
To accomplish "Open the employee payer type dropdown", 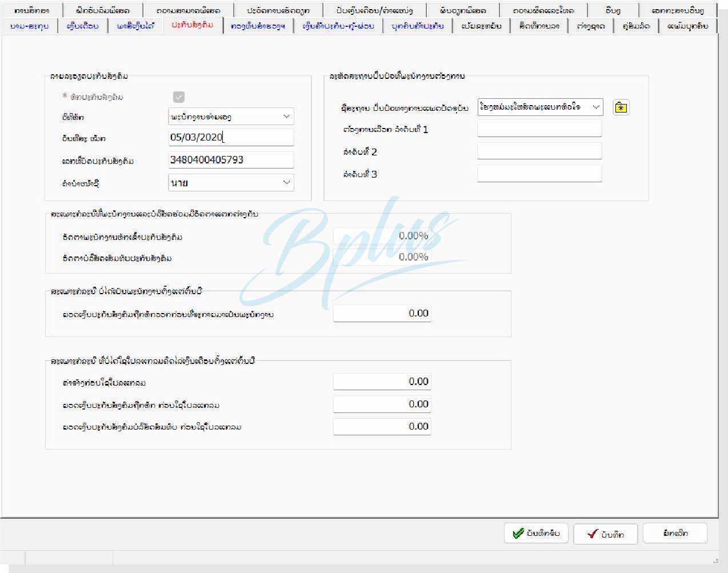I will [231, 117].
